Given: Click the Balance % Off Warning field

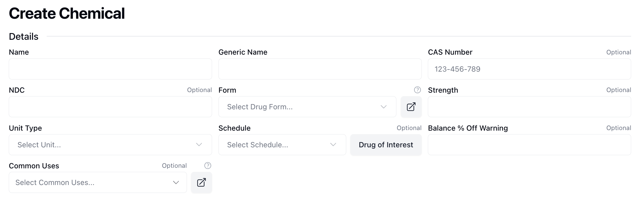Looking at the screenshot, I should tap(529, 145).
